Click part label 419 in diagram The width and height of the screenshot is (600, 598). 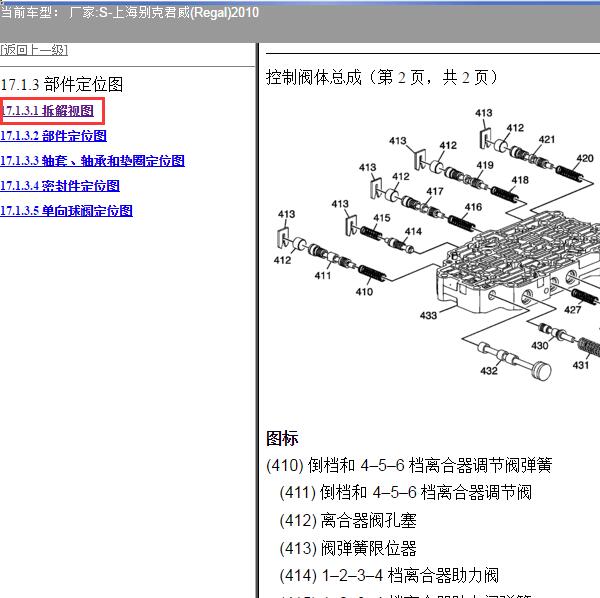click(485, 165)
